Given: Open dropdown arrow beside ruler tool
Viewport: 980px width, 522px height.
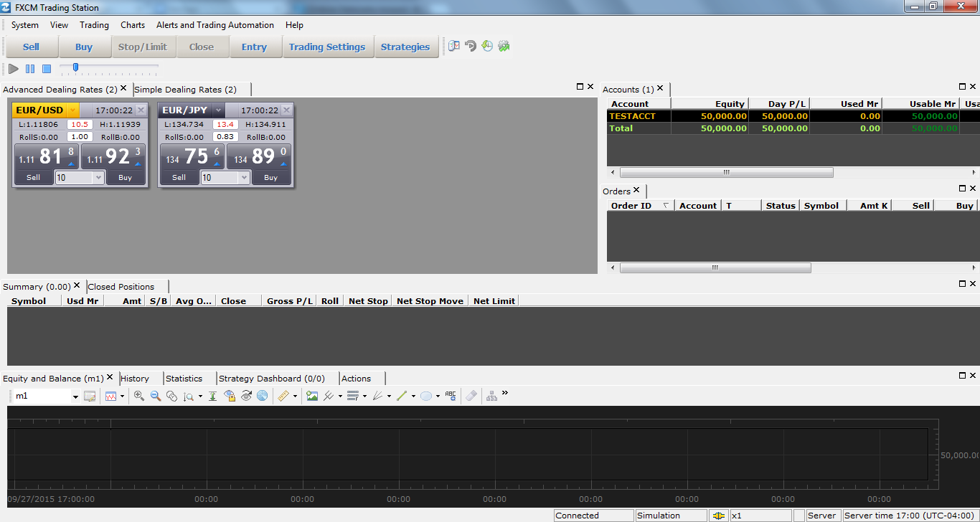Looking at the screenshot, I should point(295,397).
